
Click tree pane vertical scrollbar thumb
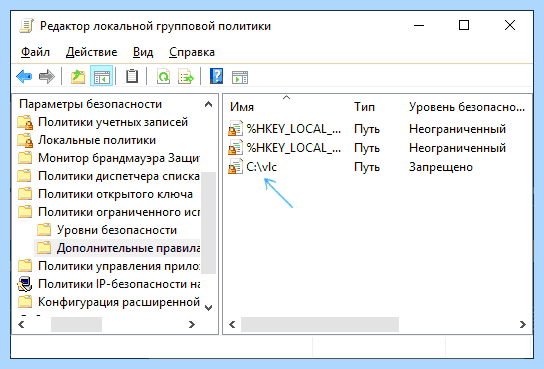208,223
